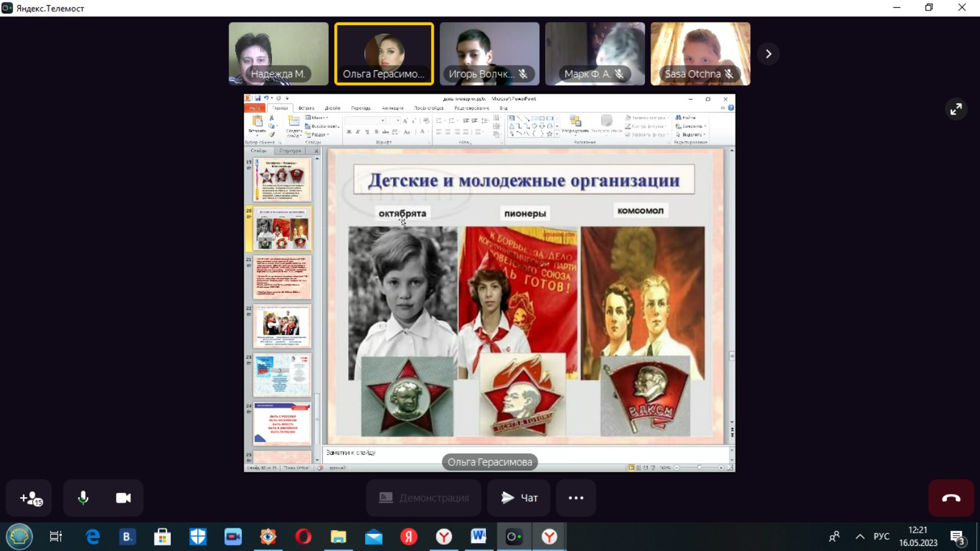Open Opera from the taskbar
This screenshot has width=980, height=551.
(x=303, y=537)
